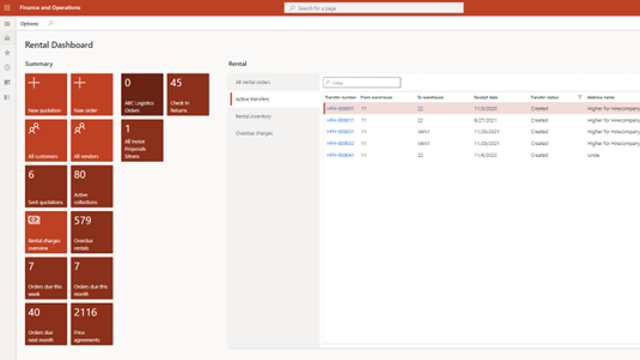640x360 pixels.
Task: Open the All Invoice Proposals tile
Action: click(x=142, y=140)
